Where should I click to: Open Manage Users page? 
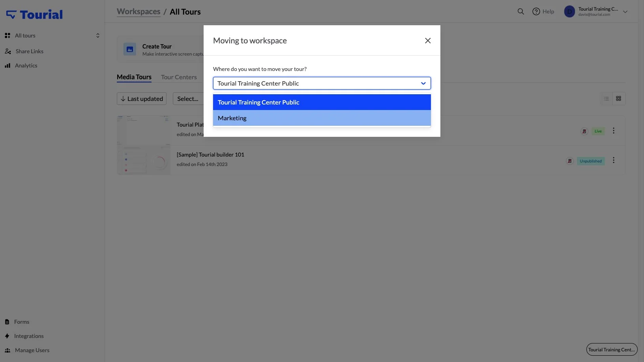pyautogui.click(x=32, y=350)
